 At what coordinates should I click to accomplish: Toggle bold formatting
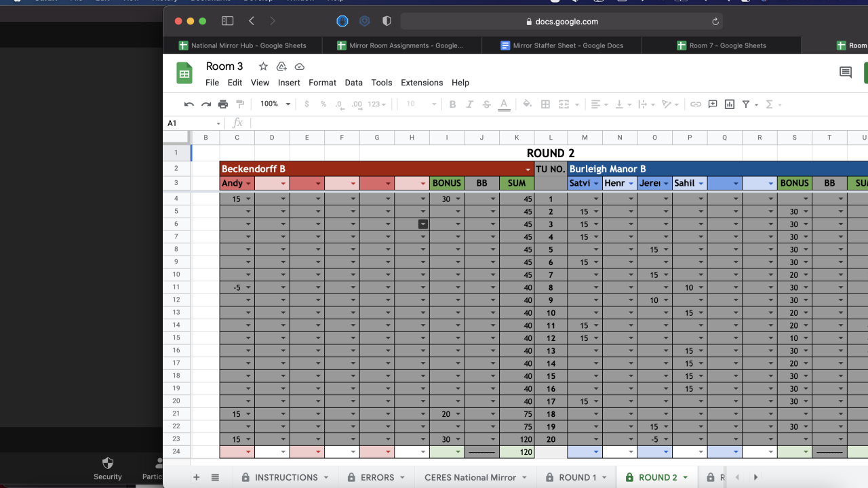[x=452, y=104]
